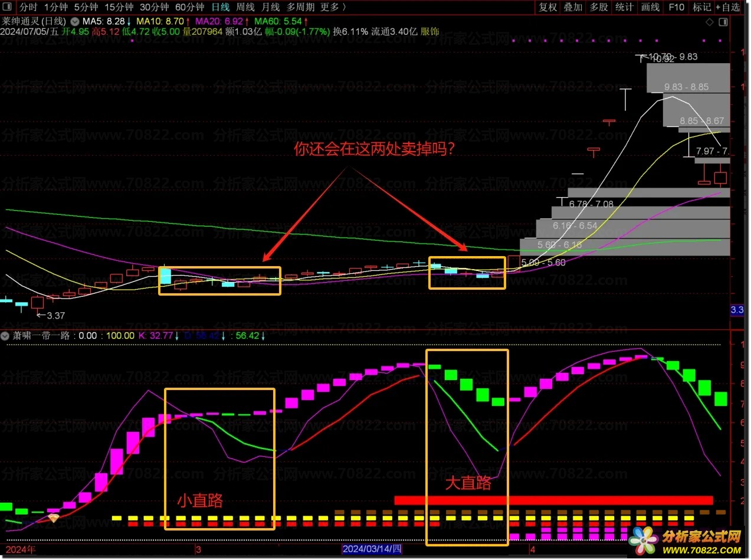
Task: Click the 6.16 - 6.54 gap zone label
Action: click(x=575, y=225)
